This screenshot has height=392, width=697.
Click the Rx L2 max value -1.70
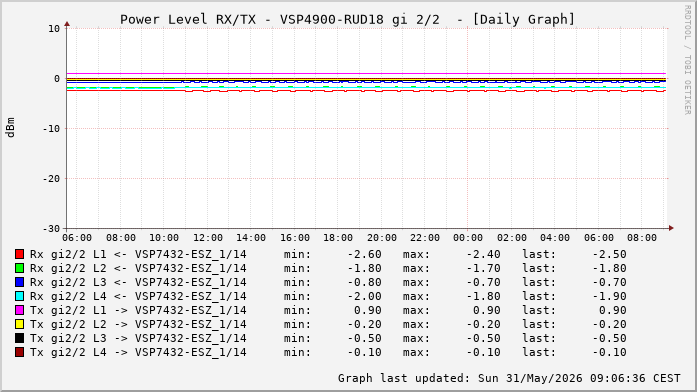[484, 268]
